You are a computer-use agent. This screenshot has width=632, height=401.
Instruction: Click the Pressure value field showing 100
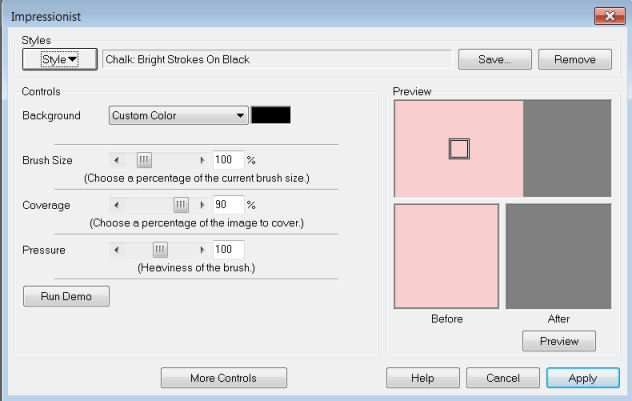click(228, 249)
